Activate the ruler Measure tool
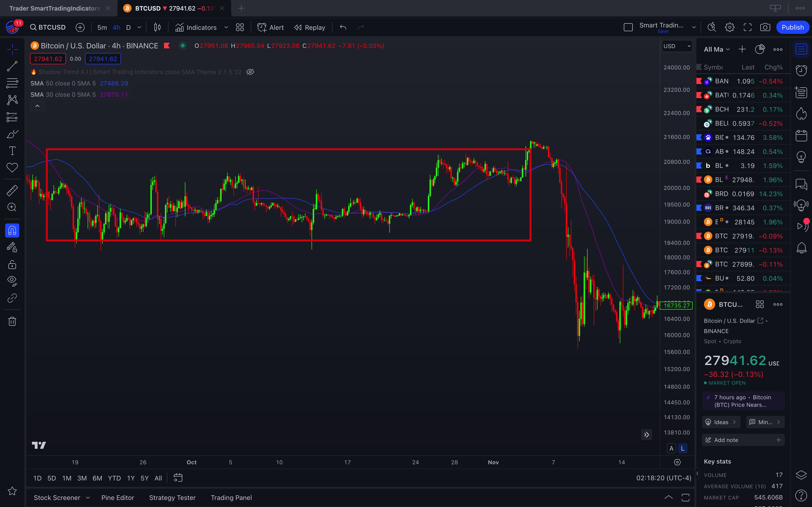Screen dimensions: 812x507 (12, 190)
